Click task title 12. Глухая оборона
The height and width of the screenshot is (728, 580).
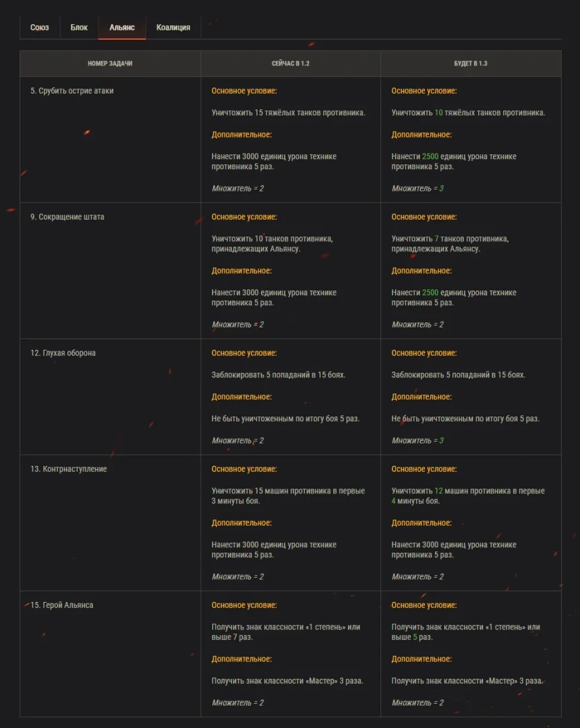(63, 353)
